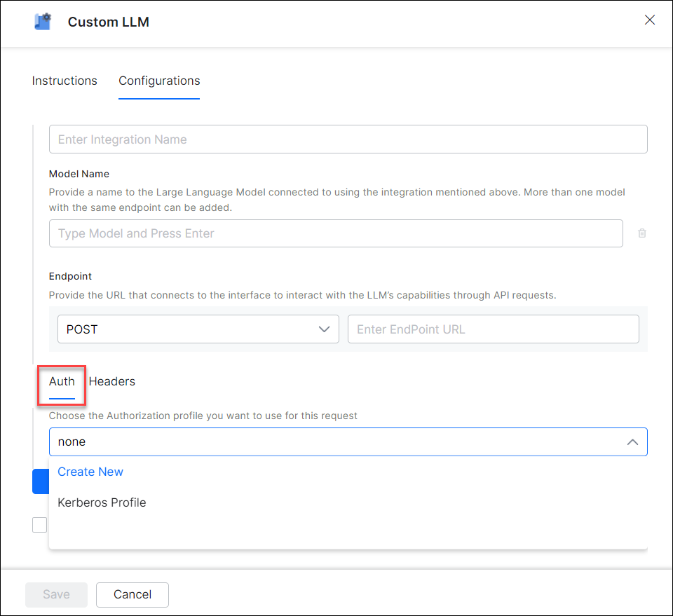Viewport: 673px width, 616px height.
Task: Click the disabled Save button
Action: (56, 594)
